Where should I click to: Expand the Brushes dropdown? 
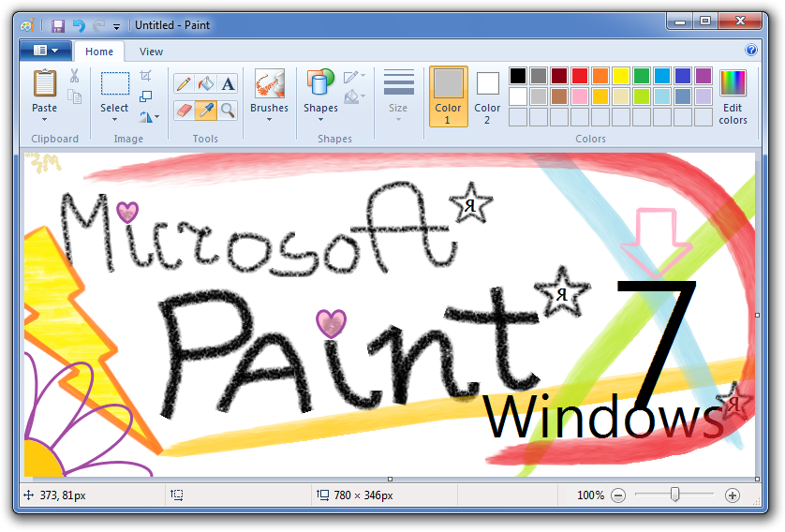click(x=269, y=119)
